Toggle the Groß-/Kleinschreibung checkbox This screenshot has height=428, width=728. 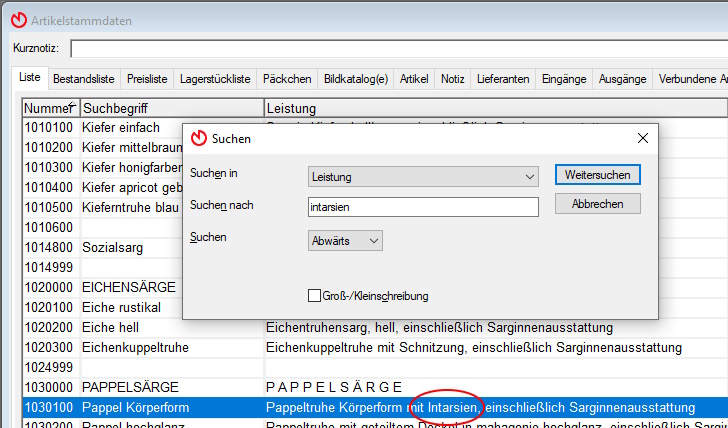click(314, 296)
